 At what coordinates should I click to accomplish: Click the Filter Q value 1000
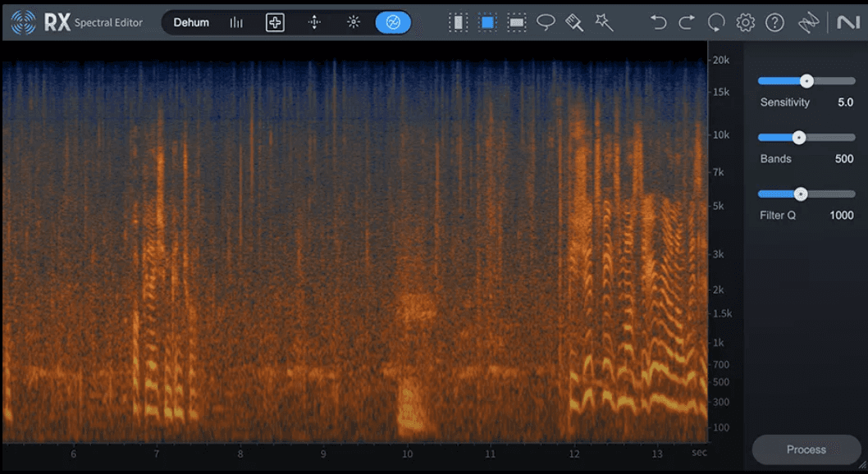click(842, 215)
